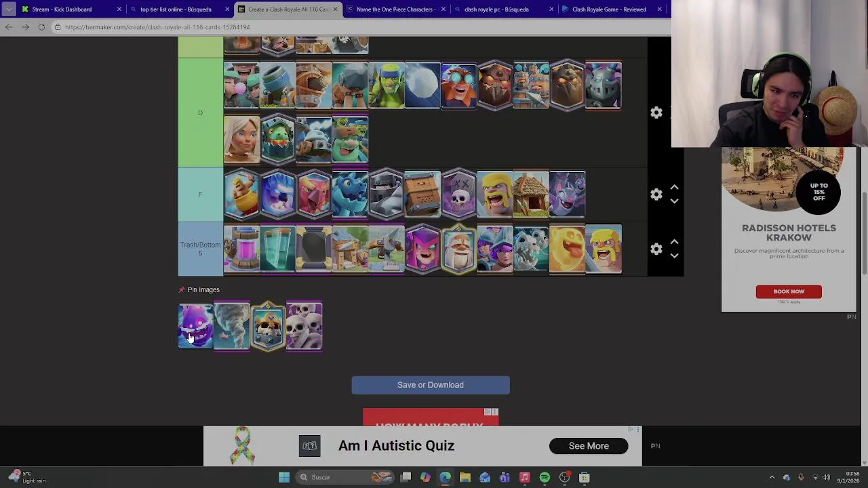Open the volume control in system tray
Image resolution: width=868 pixels, height=488 pixels.
tap(826, 477)
